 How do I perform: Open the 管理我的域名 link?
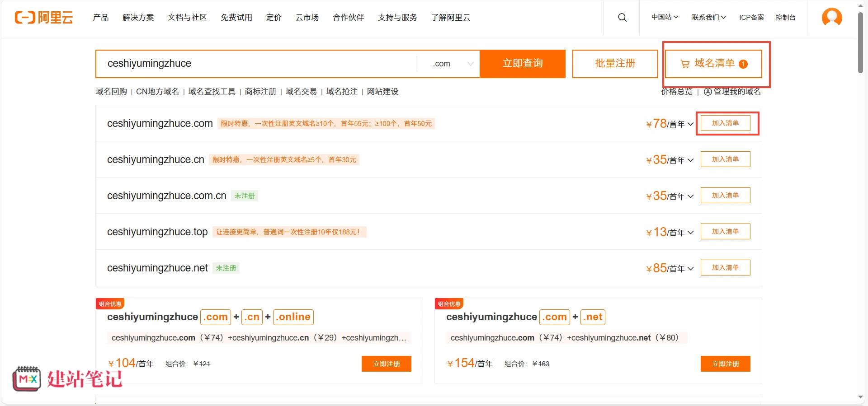coord(737,92)
